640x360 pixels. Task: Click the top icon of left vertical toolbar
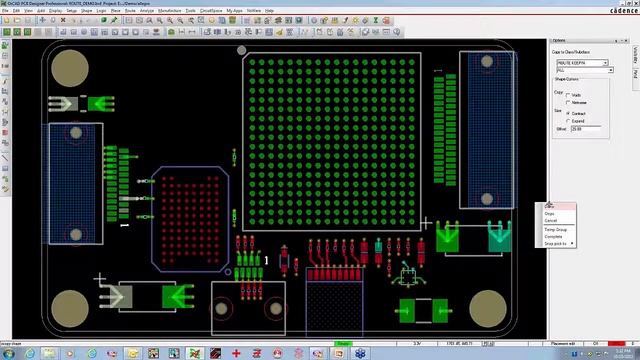tap(5, 45)
